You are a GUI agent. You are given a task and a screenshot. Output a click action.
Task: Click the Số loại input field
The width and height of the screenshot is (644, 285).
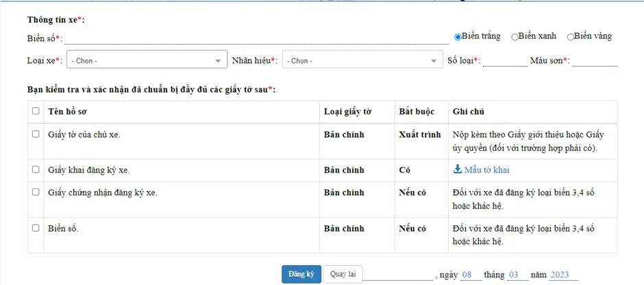504,61
